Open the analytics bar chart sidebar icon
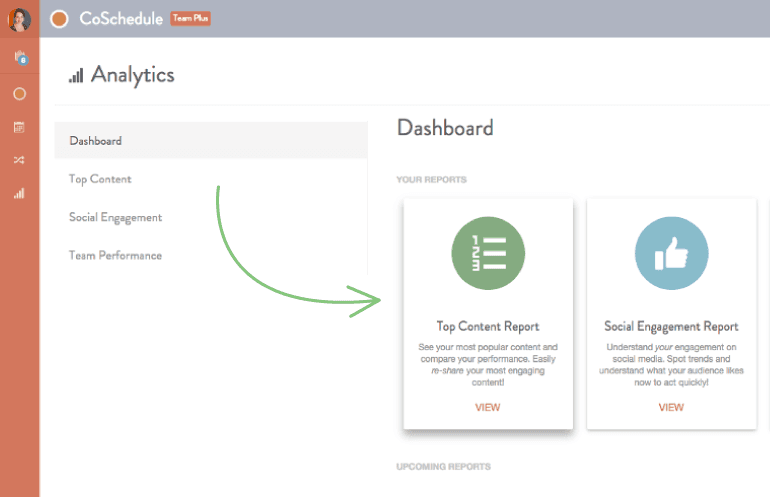The height and width of the screenshot is (497, 770). (x=19, y=193)
